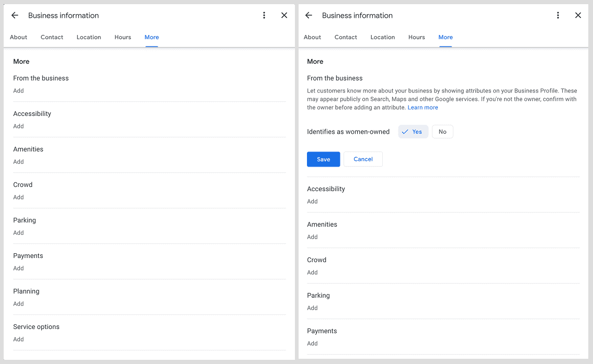593x364 pixels.
Task: Select Yes for women-owned attribute
Action: point(413,132)
